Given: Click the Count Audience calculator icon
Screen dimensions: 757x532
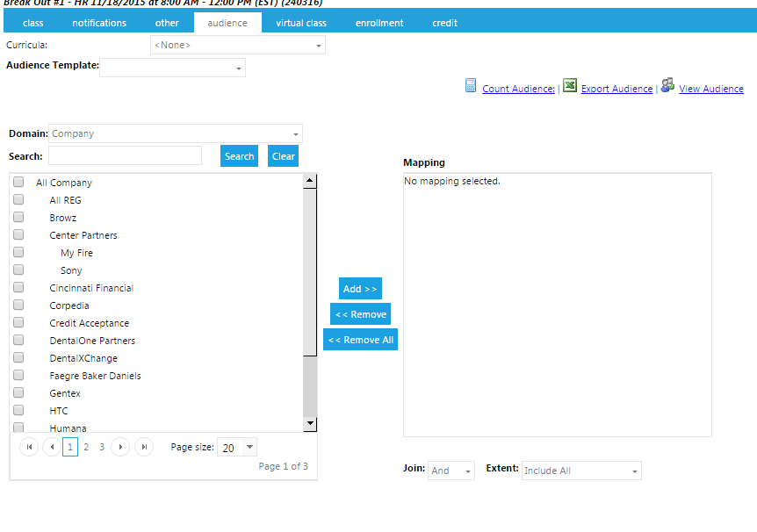Looking at the screenshot, I should (x=471, y=86).
